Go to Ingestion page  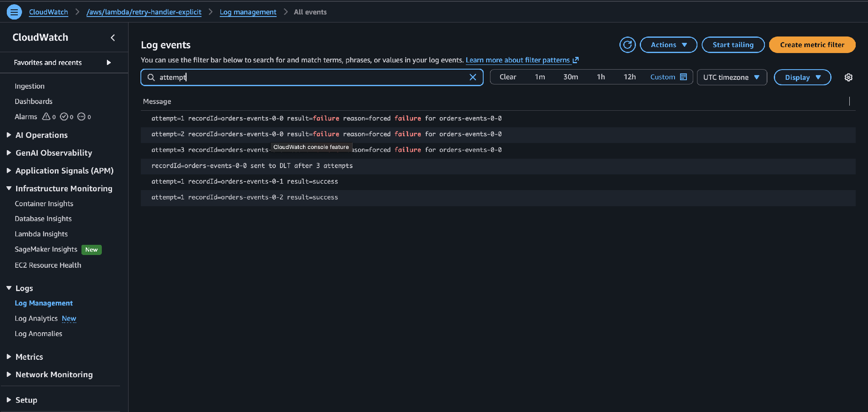[x=30, y=86]
